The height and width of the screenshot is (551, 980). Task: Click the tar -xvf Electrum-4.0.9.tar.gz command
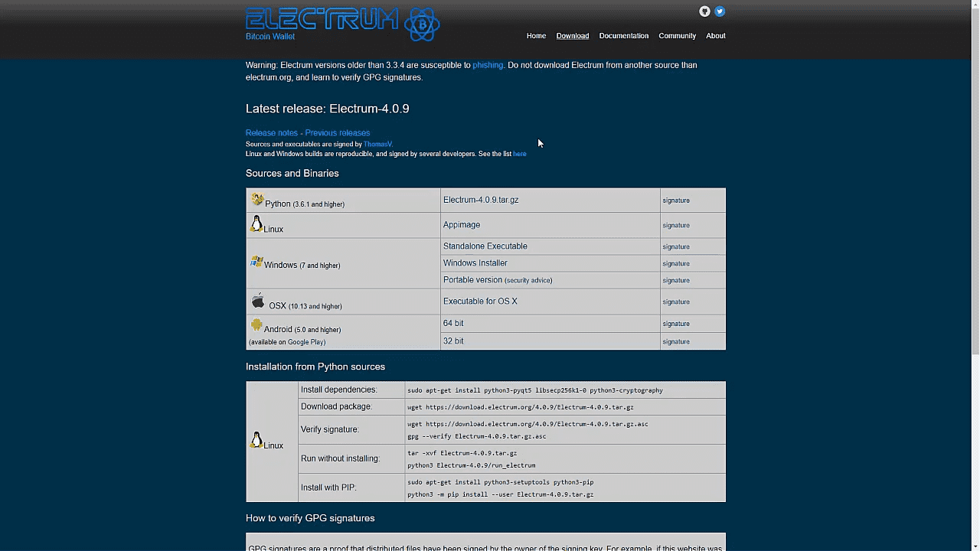coord(462,453)
